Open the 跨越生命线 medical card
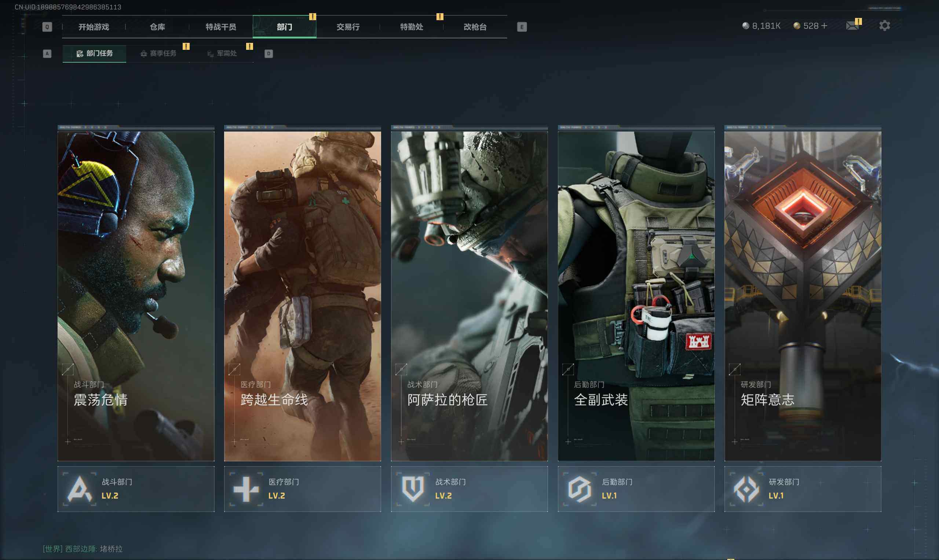 pyautogui.click(x=303, y=296)
